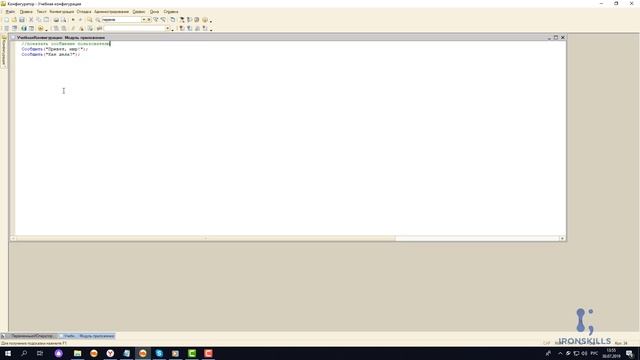
Task: Click the Open file folder icon
Action: (14, 20)
